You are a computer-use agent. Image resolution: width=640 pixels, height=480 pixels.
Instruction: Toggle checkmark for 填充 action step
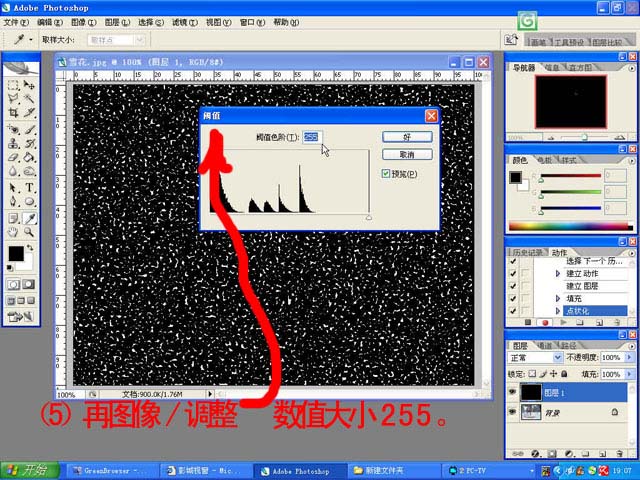click(x=513, y=298)
